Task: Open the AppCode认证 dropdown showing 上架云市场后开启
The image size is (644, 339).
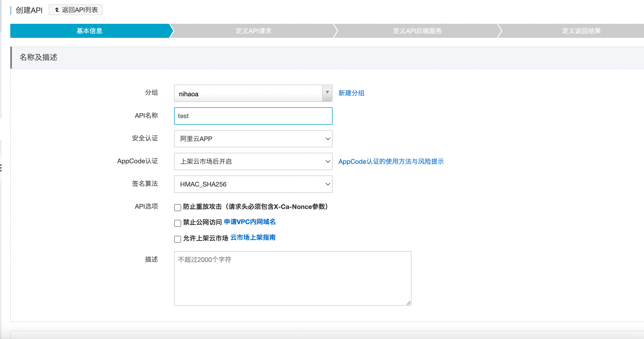Action: pyautogui.click(x=253, y=161)
